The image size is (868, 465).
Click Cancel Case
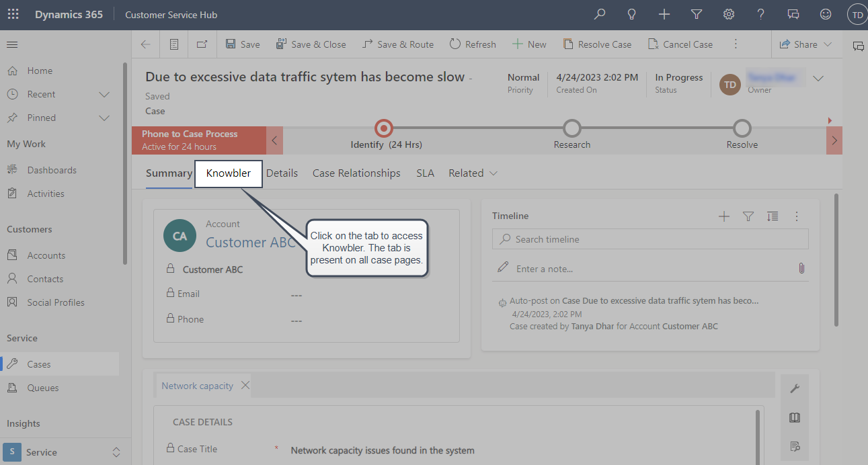click(680, 44)
